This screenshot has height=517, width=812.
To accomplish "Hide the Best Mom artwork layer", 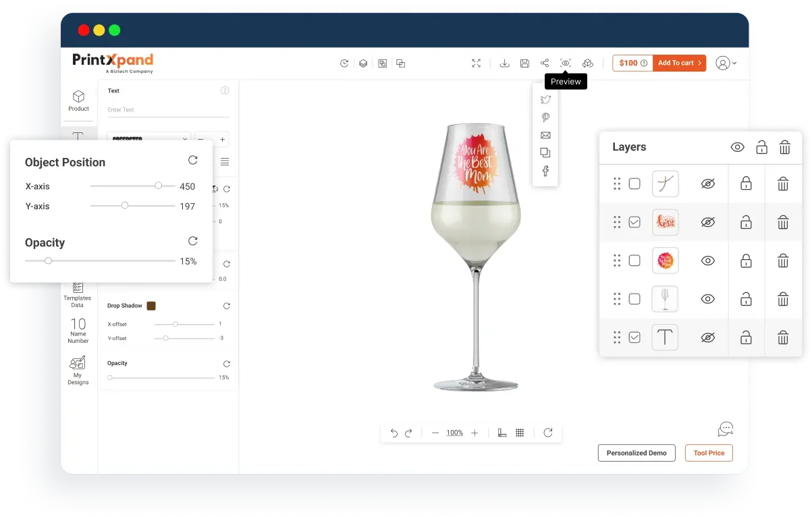I will click(707, 261).
